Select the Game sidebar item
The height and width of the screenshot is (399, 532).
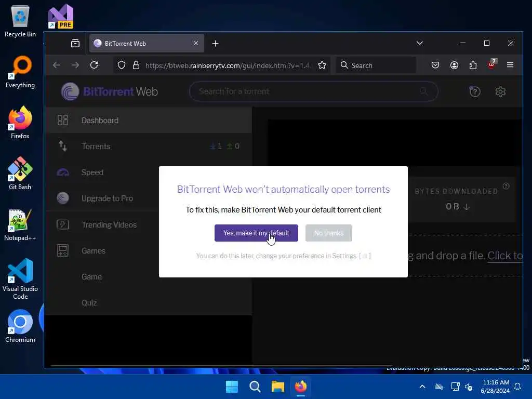click(x=91, y=277)
